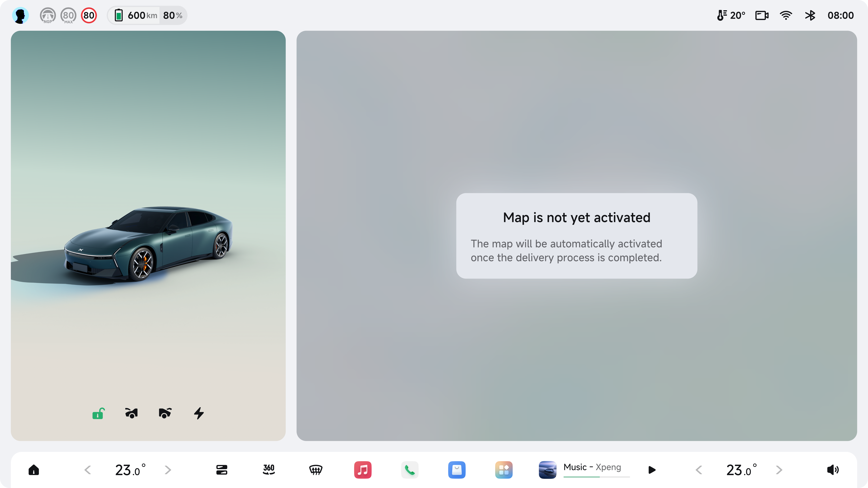Open battery range 600 km indicator

click(136, 16)
